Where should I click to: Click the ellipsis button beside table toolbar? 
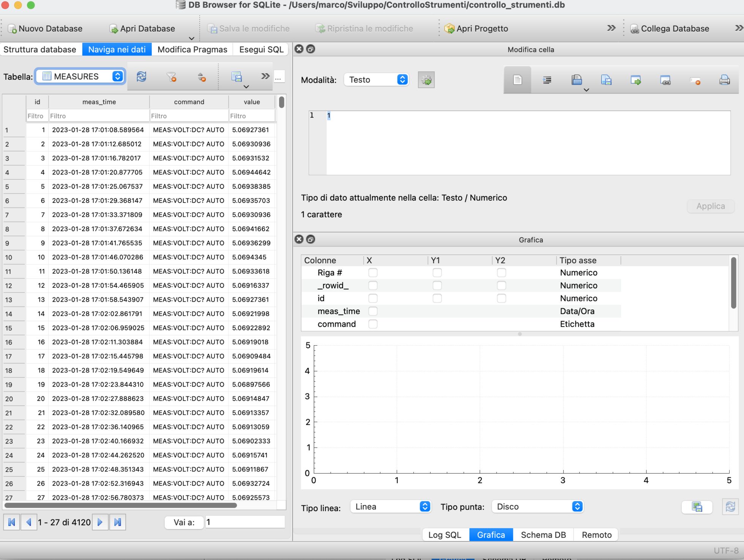[x=279, y=77]
